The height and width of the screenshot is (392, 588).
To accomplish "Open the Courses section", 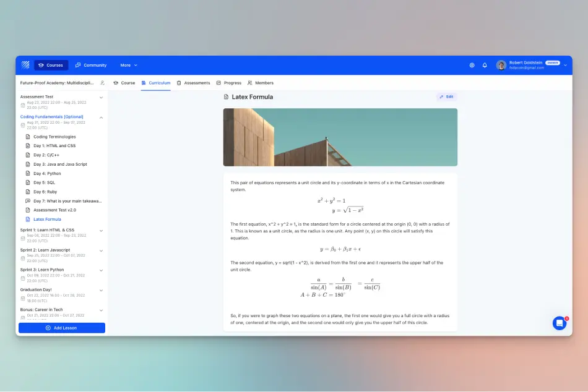I will pyautogui.click(x=51, y=65).
